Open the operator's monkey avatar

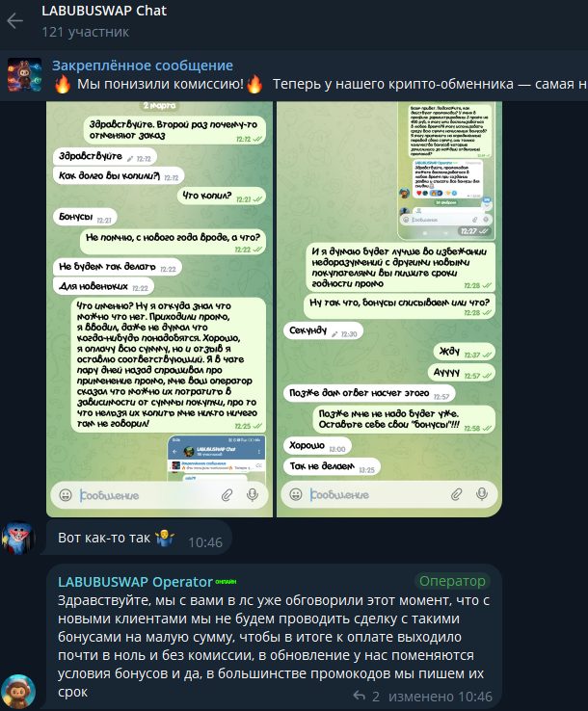[x=18, y=692]
